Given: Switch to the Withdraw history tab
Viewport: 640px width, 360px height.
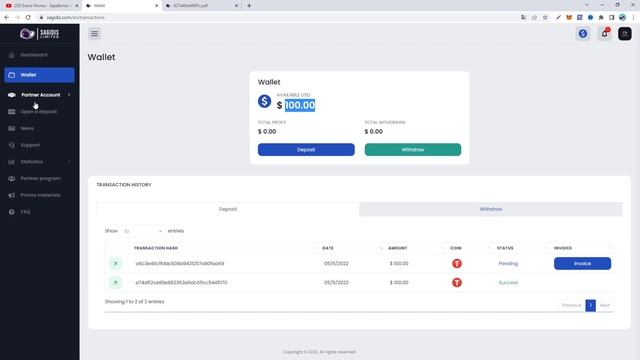Looking at the screenshot, I should tap(491, 209).
